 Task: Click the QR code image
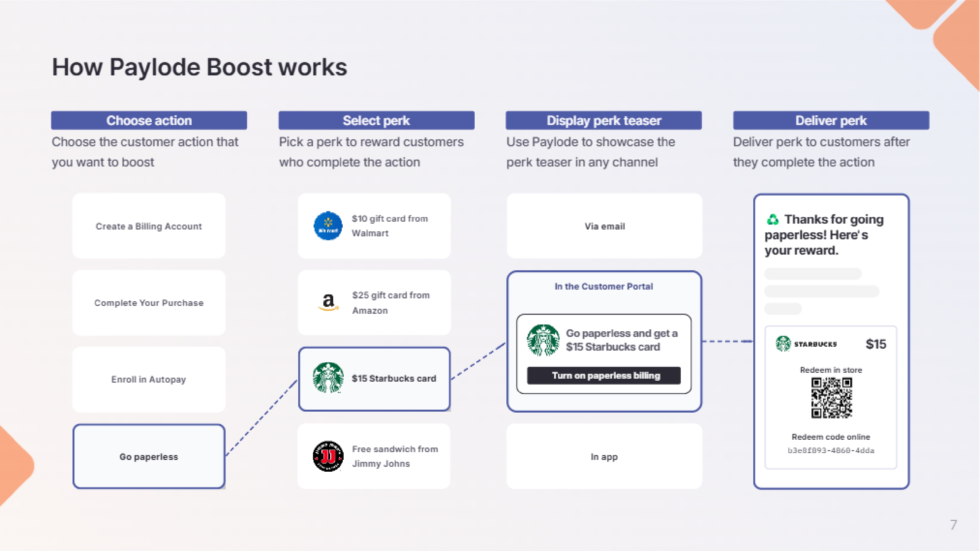point(831,398)
